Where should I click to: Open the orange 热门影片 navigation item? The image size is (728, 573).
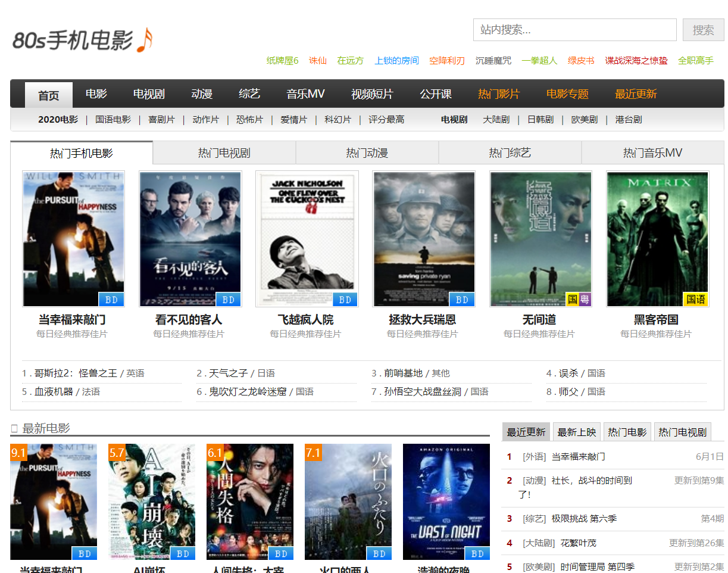(499, 94)
